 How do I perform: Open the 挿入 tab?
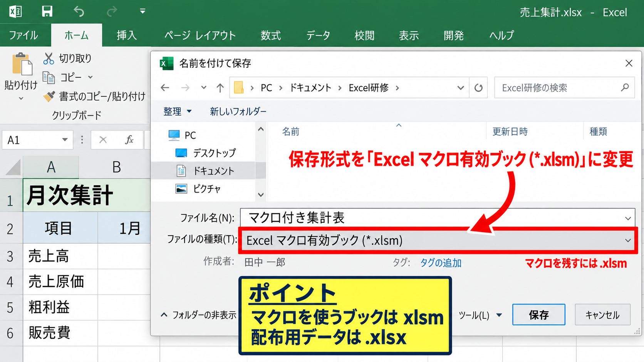tap(127, 35)
